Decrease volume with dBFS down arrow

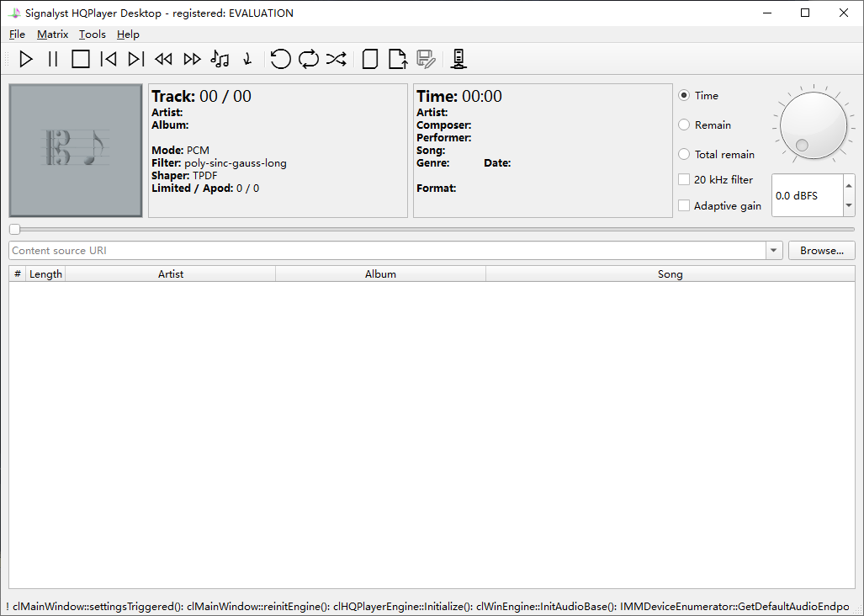(x=848, y=204)
